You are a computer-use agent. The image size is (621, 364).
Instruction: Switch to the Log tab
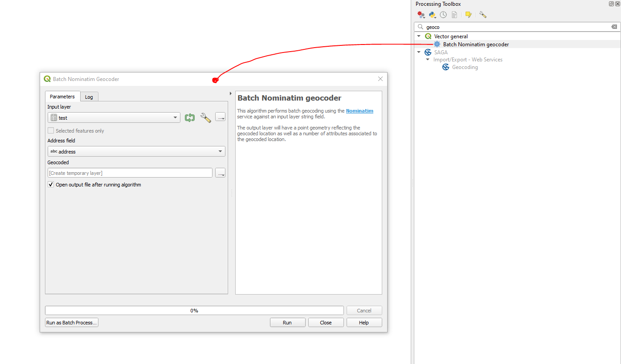89,97
